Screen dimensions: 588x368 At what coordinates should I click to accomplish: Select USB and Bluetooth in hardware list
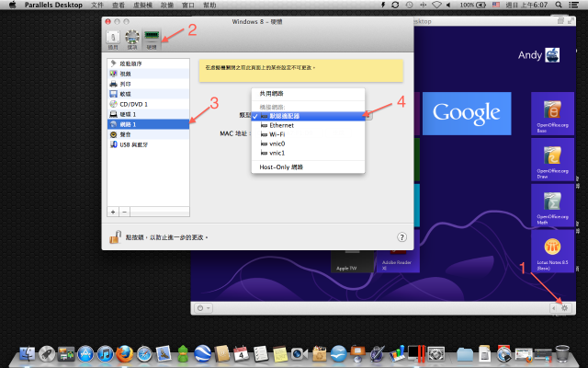(149, 144)
